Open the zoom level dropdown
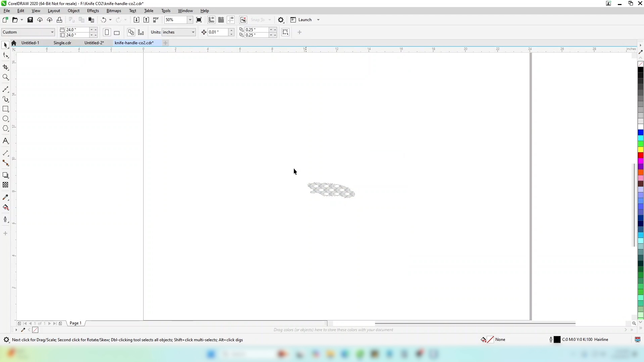This screenshot has height=362, width=644. (x=190, y=20)
